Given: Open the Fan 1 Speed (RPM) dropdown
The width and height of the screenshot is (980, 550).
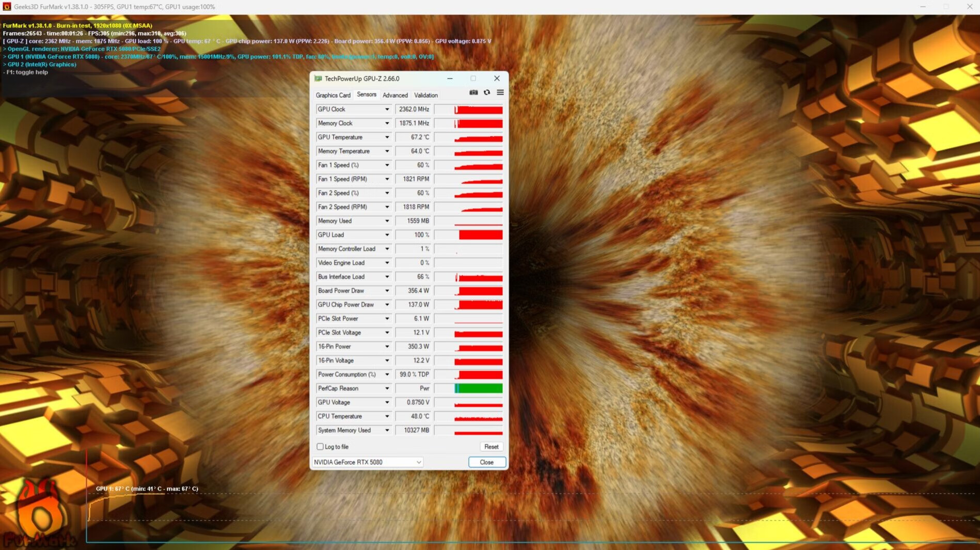Looking at the screenshot, I should click(387, 179).
